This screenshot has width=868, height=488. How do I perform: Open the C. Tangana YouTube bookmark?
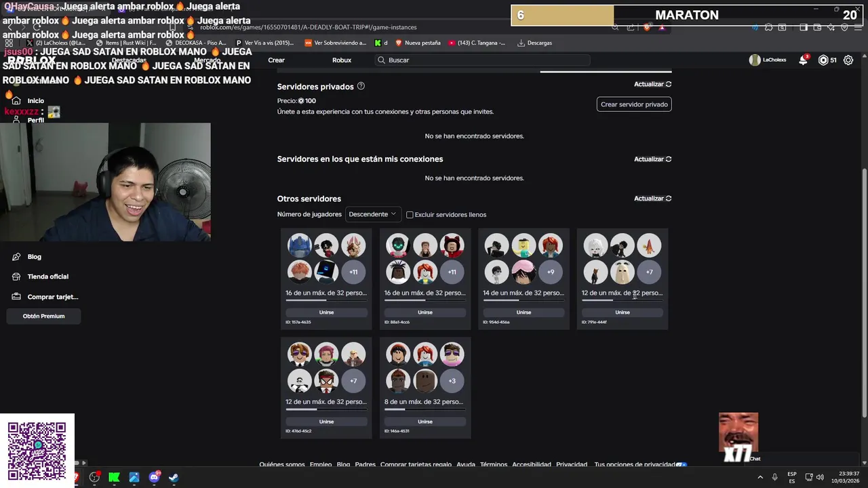click(477, 43)
